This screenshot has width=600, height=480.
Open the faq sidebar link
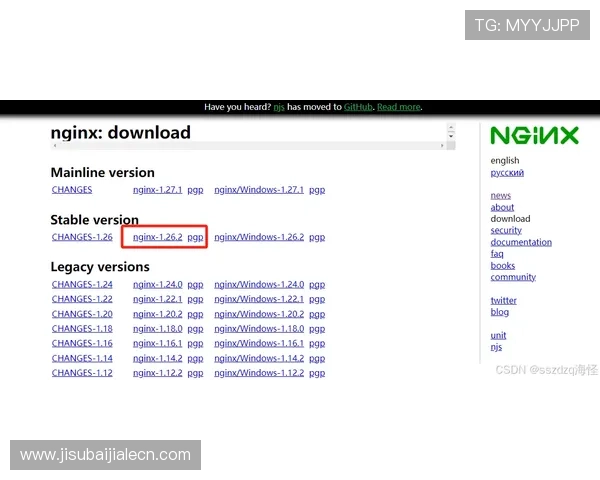point(497,254)
